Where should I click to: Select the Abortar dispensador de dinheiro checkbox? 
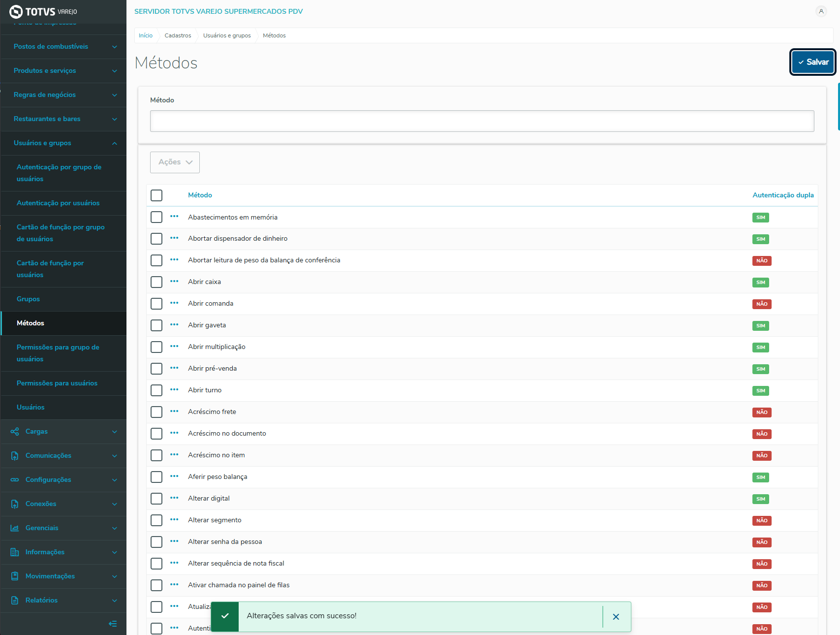pos(156,239)
